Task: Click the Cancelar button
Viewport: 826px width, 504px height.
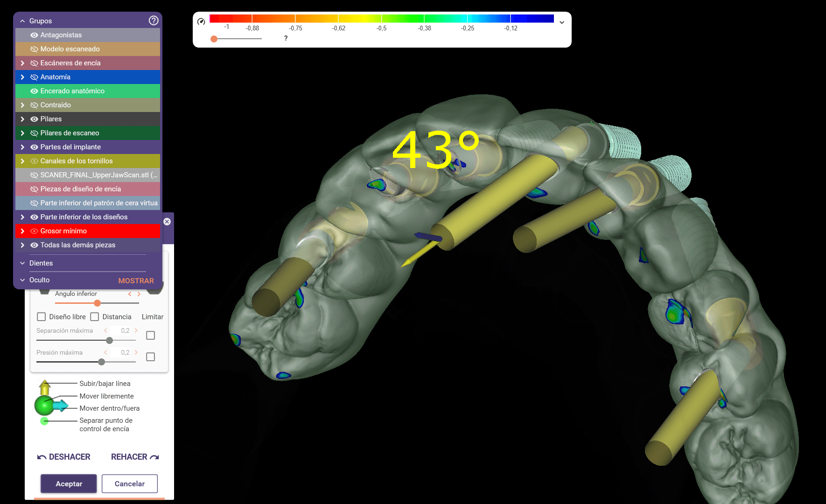Action: 130,484
